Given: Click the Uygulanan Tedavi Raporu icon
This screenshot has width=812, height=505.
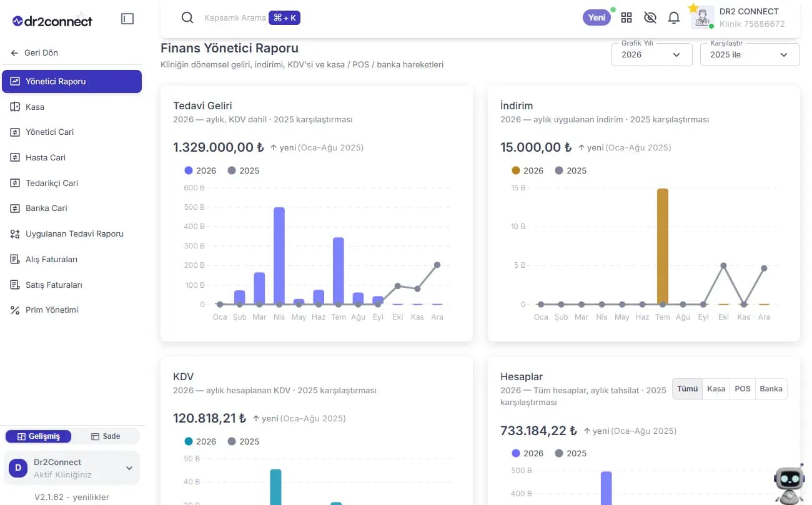Looking at the screenshot, I should (15, 234).
